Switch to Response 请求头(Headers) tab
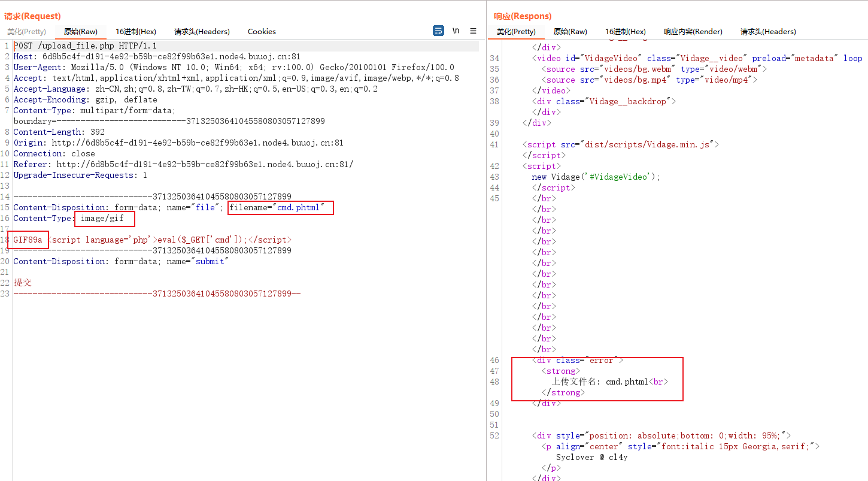The image size is (868, 481). pos(768,32)
